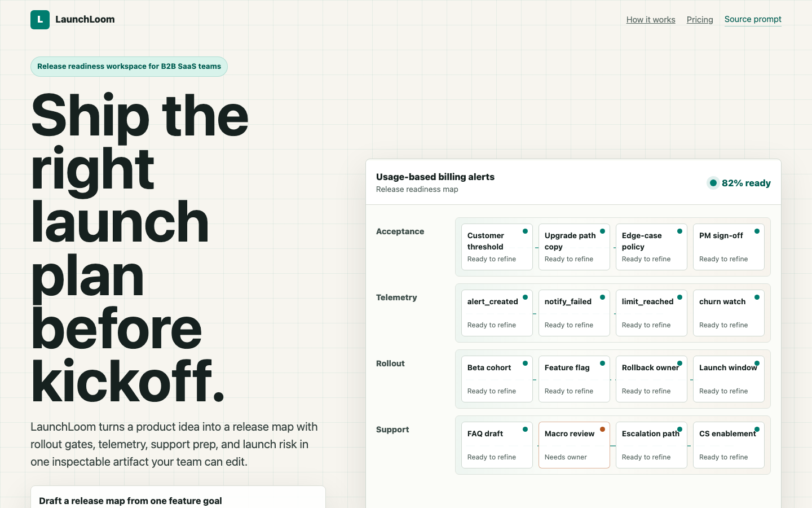
Task: Click the Rollout row label
Action: pos(390,364)
